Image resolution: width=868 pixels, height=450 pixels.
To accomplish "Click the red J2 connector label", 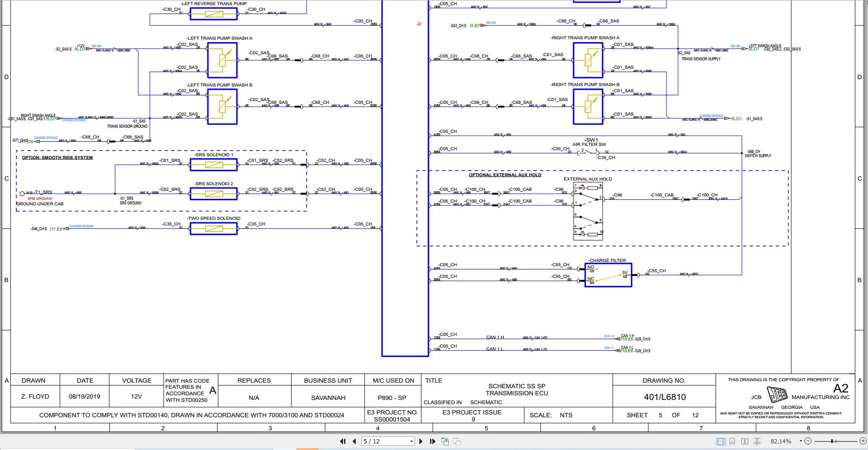I will 419,24.
